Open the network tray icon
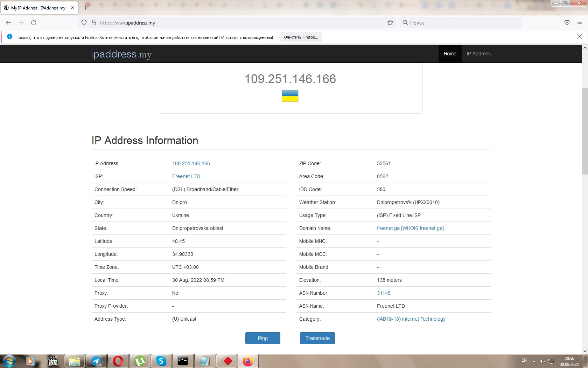Image resolution: width=588 pixels, height=368 pixels. pos(551,361)
